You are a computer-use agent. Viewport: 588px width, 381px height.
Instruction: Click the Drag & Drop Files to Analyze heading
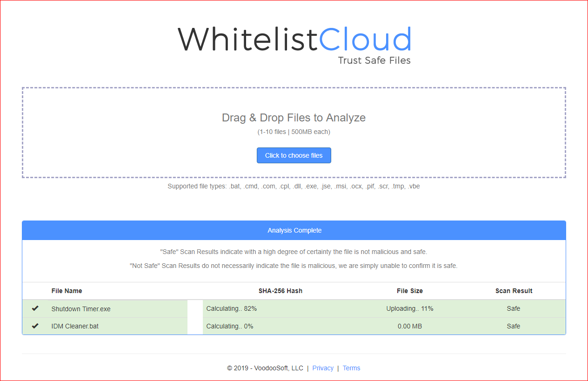pos(294,118)
